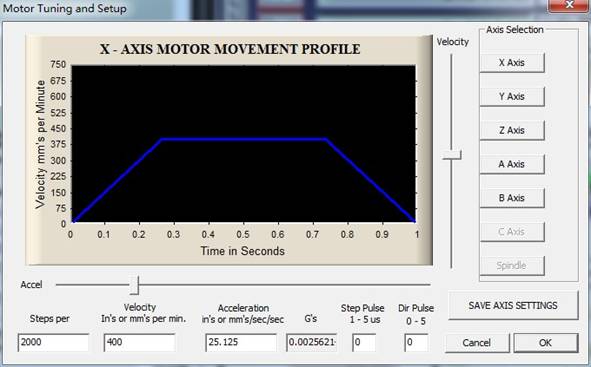Select the Y Axis button

[x=512, y=96]
